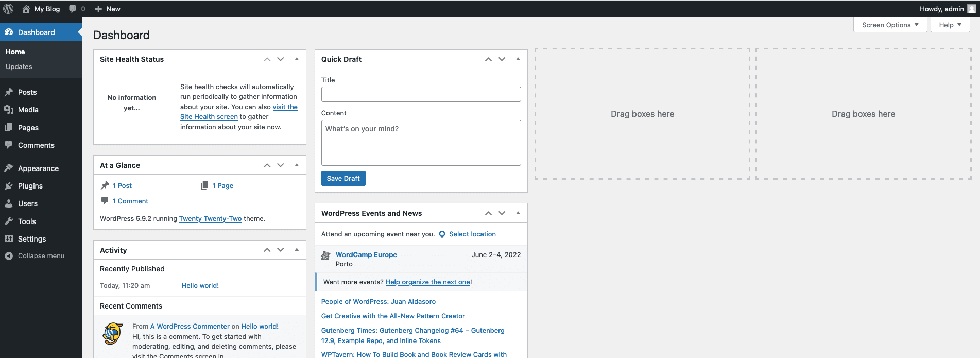Viewport: 980px width, 358px height.
Task: Select location pin icon for events
Action: click(x=442, y=234)
